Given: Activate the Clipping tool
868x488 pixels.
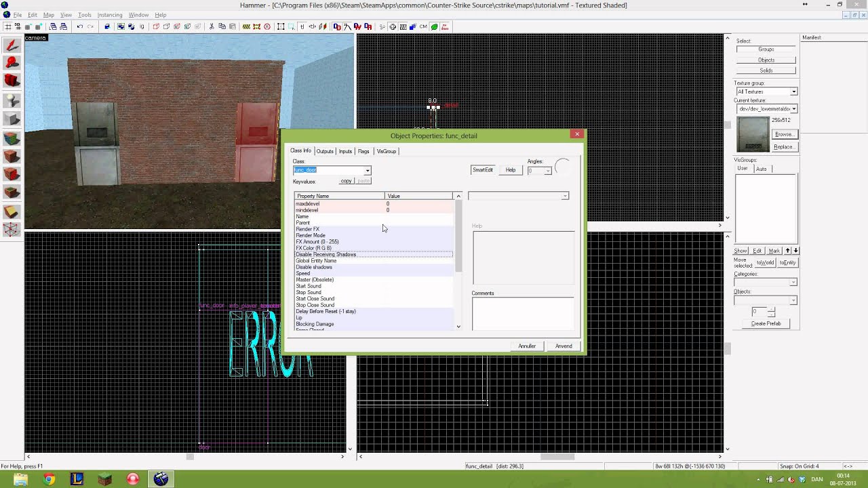Looking at the screenshot, I should tap(12, 211).
